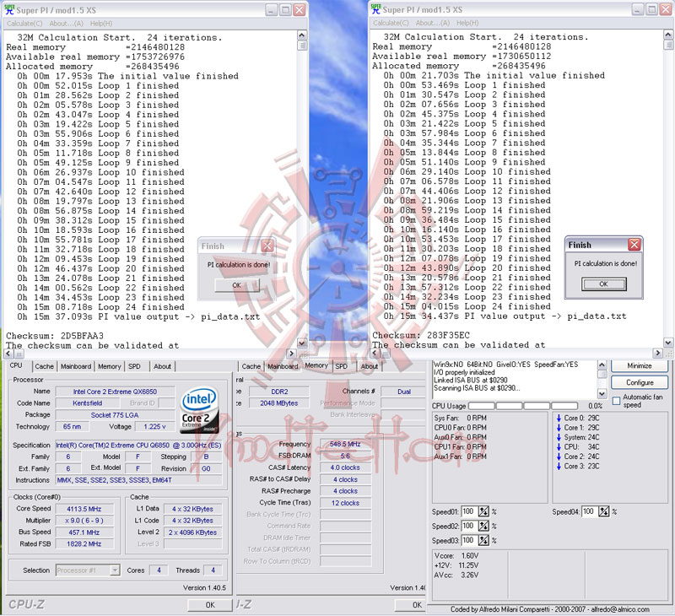
Task: Click memory Frequency value 548.5 MHz
Action: [345, 444]
